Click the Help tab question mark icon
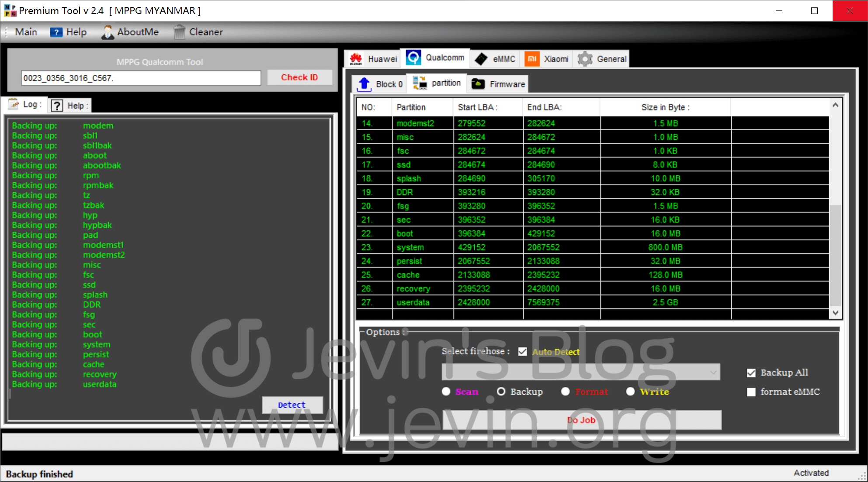The image size is (868, 482). (x=57, y=106)
